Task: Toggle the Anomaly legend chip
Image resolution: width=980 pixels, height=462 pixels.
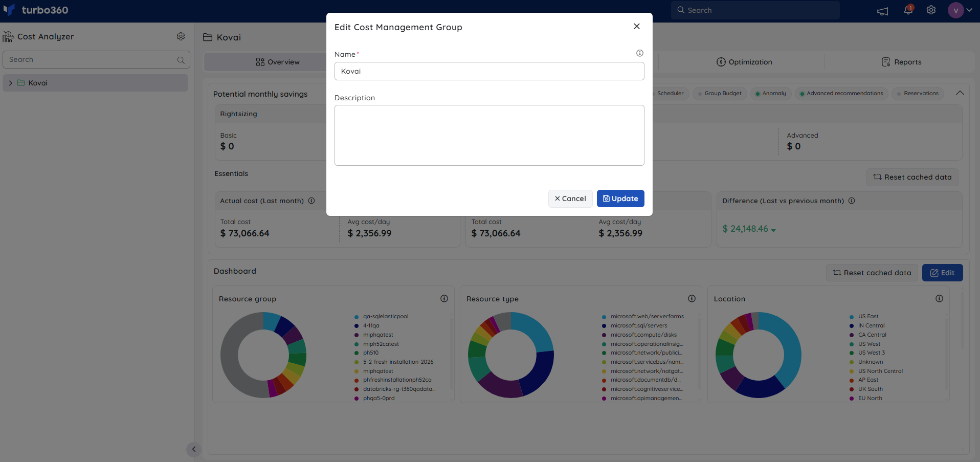Action: tap(771, 94)
